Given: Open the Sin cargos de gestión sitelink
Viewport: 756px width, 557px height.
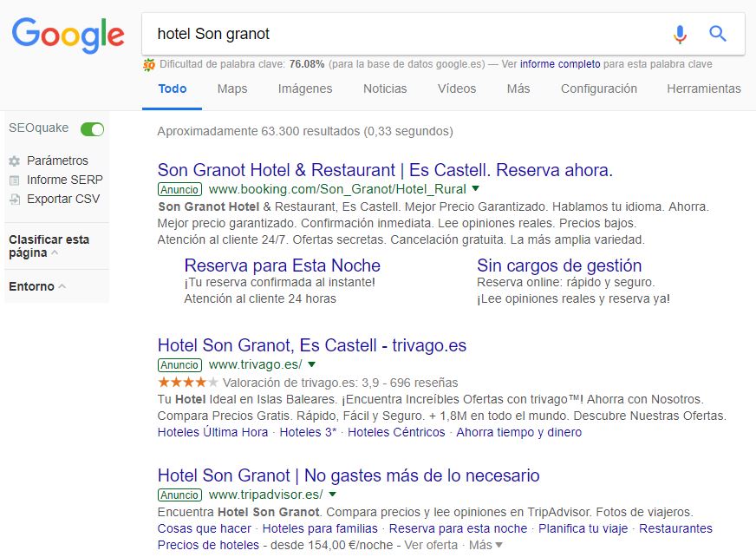Looking at the screenshot, I should (x=559, y=265).
